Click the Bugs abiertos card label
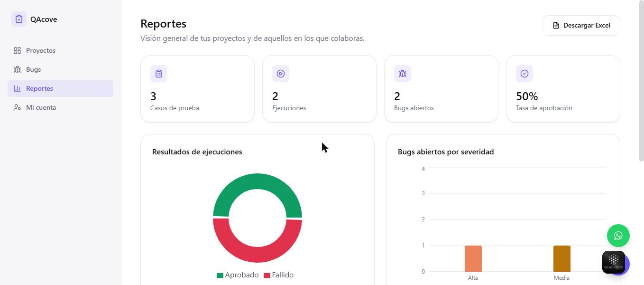 (414, 108)
